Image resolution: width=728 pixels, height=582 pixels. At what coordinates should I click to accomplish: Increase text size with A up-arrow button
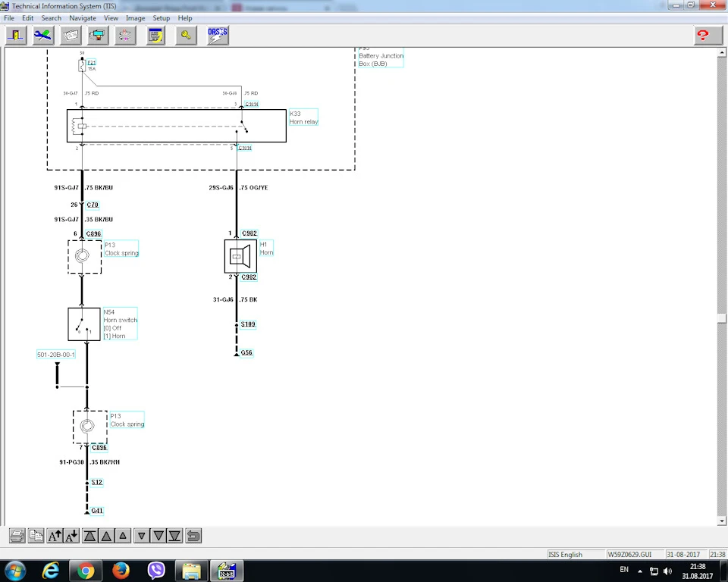click(x=55, y=536)
